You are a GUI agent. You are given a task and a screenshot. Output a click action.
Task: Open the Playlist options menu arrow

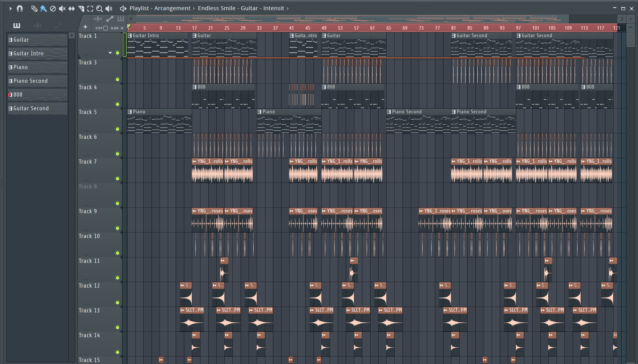[10, 8]
